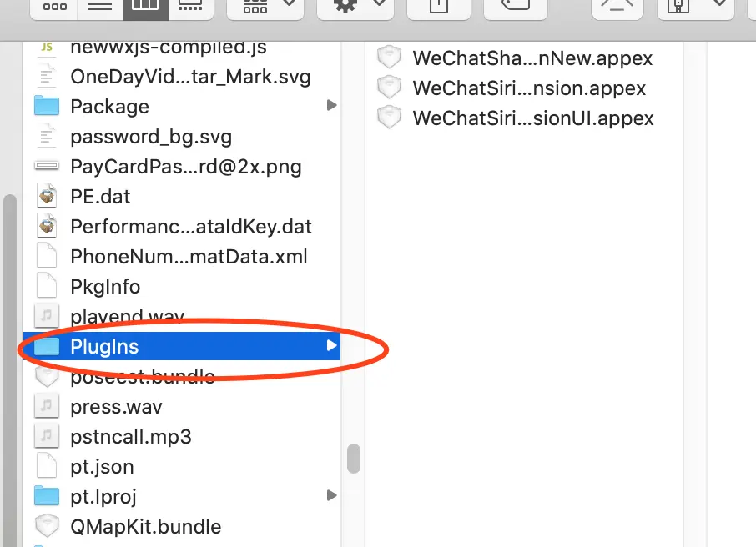Viewport: 756px width, 547px height.
Task: Click the column scrollbar thumb
Action: coord(354,459)
